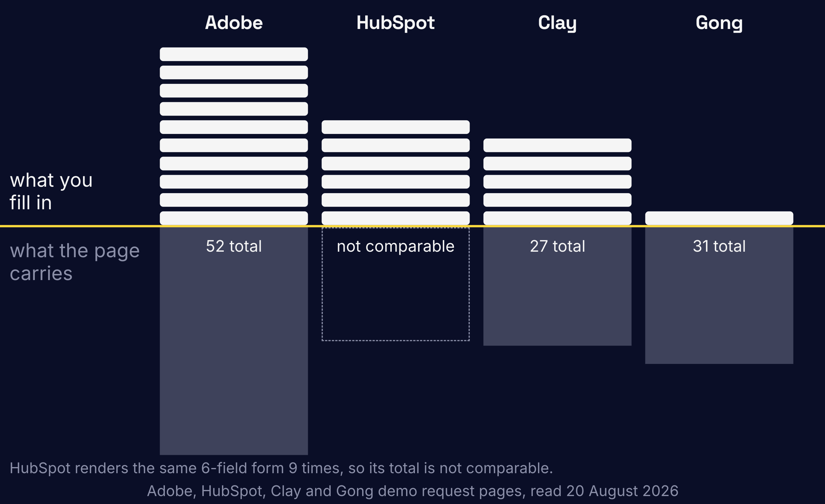Click the topmost white field bar in HubSpot column
Viewport: 825px width, 504px height.
pos(395,127)
